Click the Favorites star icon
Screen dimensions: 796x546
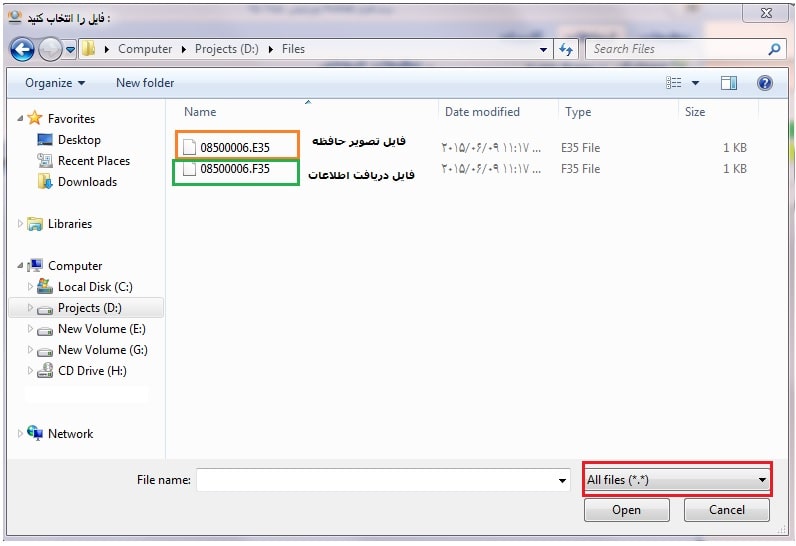coord(35,118)
